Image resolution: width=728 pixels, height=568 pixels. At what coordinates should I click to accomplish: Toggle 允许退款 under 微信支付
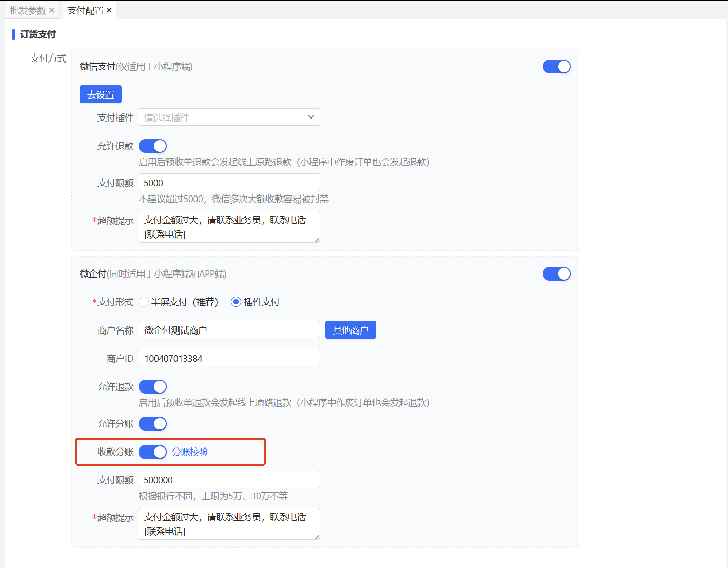(153, 146)
